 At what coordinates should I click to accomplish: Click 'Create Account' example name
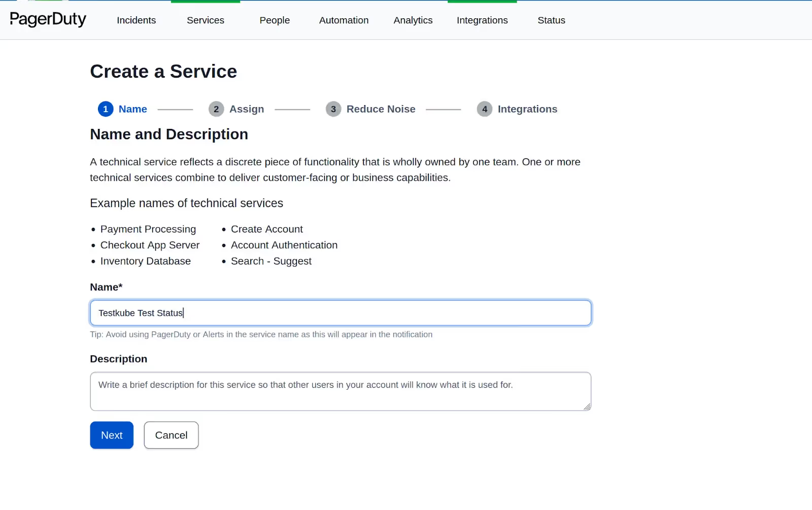pyautogui.click(x=267, y=229)
